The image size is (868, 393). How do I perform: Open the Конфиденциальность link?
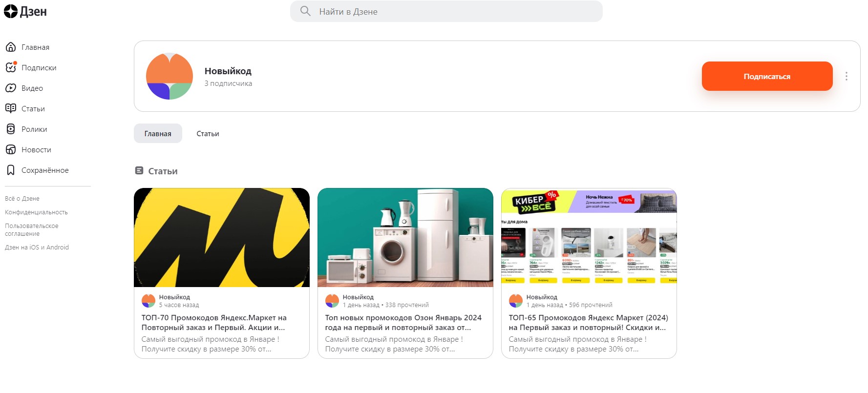(x=36, y=212)
